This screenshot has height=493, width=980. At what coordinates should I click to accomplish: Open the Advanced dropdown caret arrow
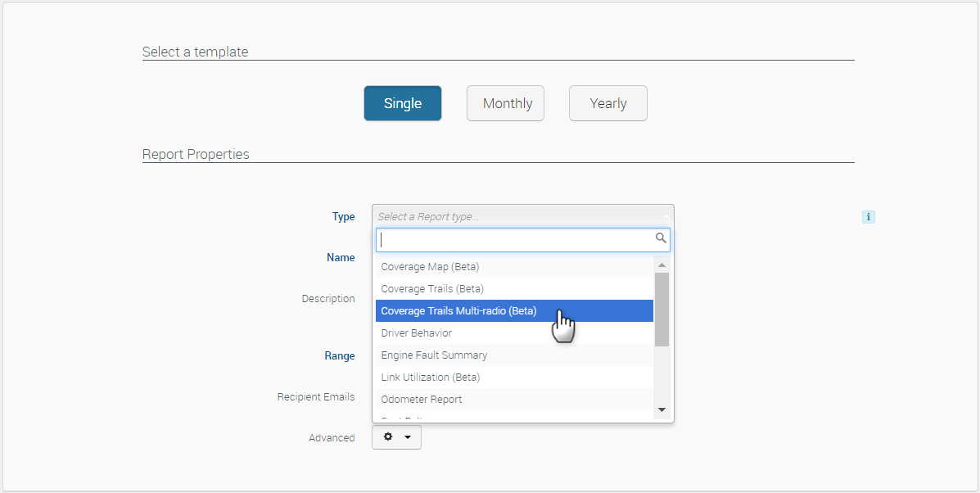pyautogui.click(x=408, y=437)
